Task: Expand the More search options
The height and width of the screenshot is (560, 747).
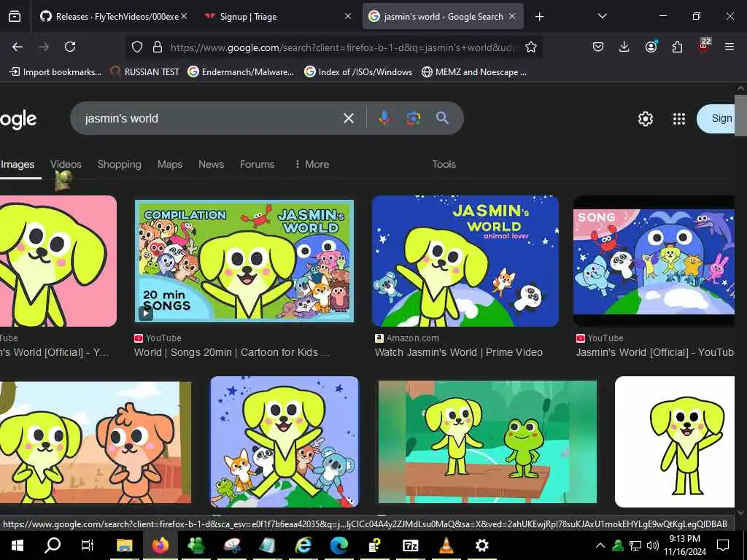Action: 312,164
